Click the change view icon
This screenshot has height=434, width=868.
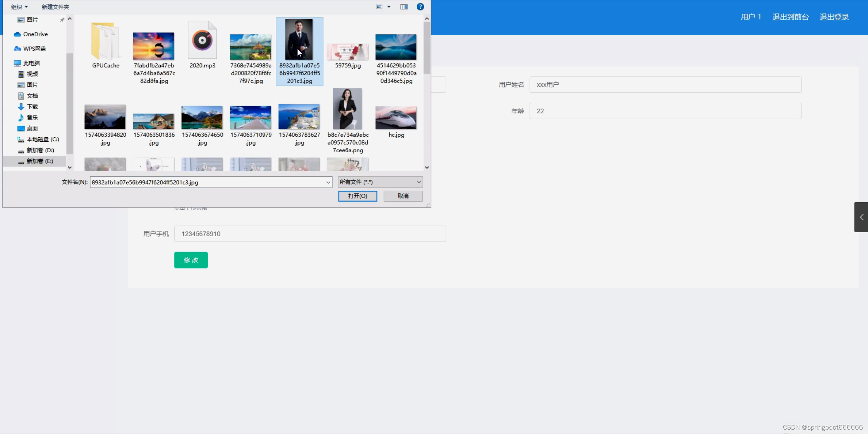pos(379,7)
